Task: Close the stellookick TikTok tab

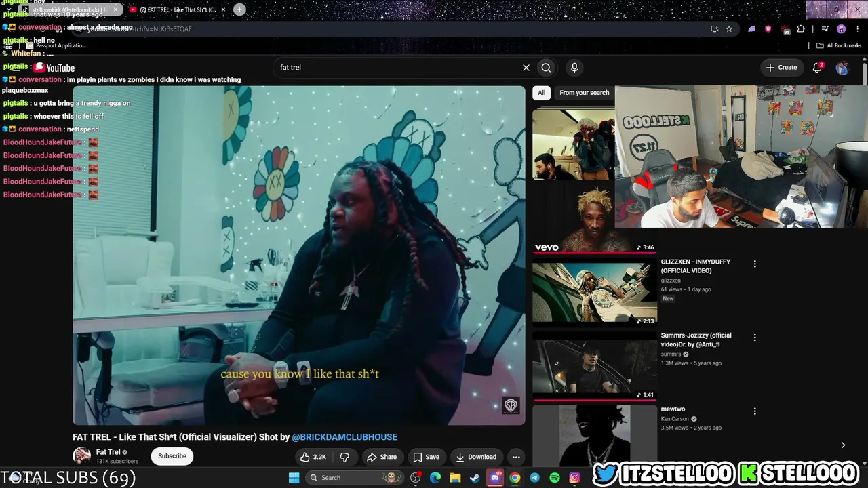Action: [x=115, y=10]
